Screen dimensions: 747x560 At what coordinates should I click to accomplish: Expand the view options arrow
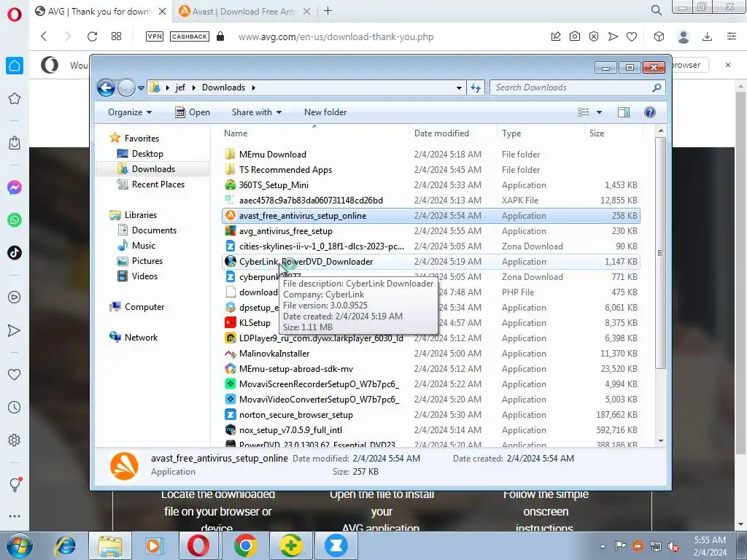pyautogui.click(x=600, y=112)
